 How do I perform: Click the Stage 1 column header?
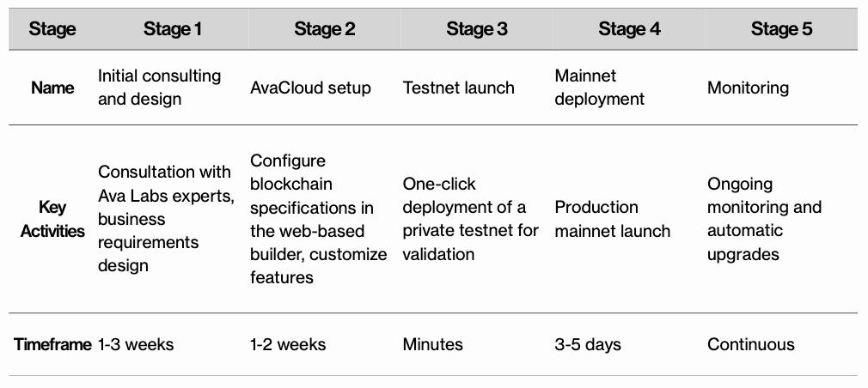click(x=172, y=29)
